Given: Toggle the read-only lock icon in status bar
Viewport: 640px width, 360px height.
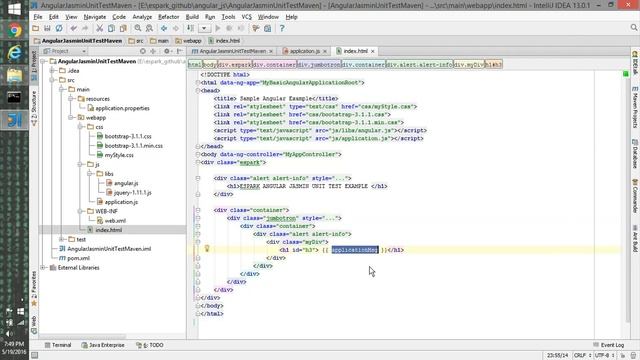Looking at the screenshot, I should tap(623, 356).
